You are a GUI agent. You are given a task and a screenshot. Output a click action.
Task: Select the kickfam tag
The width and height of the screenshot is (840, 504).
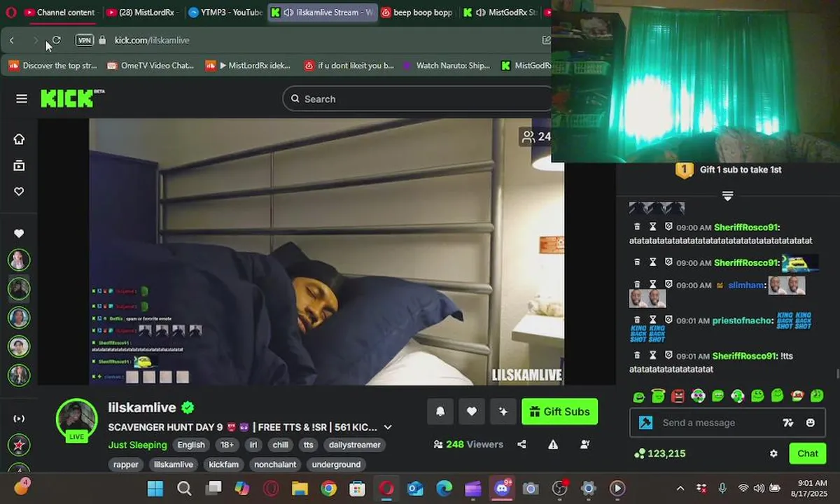(x=223, y=464)
